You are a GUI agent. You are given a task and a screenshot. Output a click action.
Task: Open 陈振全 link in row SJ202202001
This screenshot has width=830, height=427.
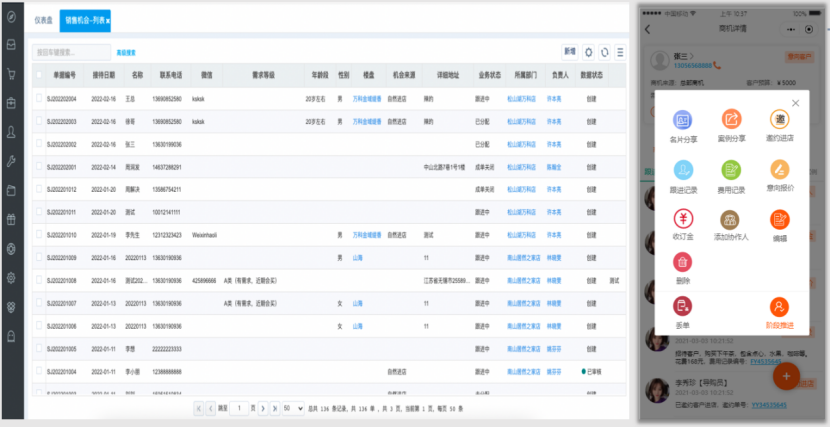coord(554,167)
